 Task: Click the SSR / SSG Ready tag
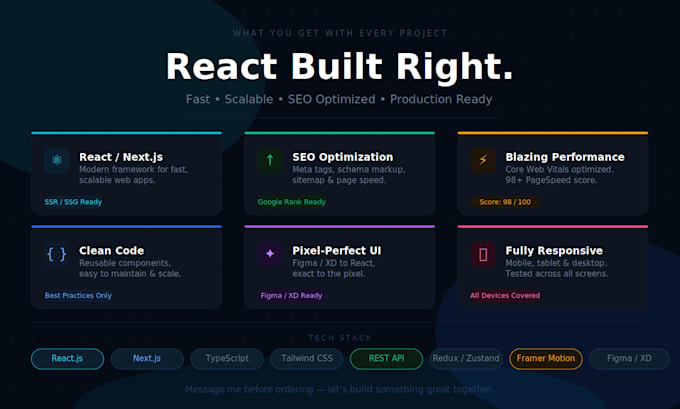(73, 202)
